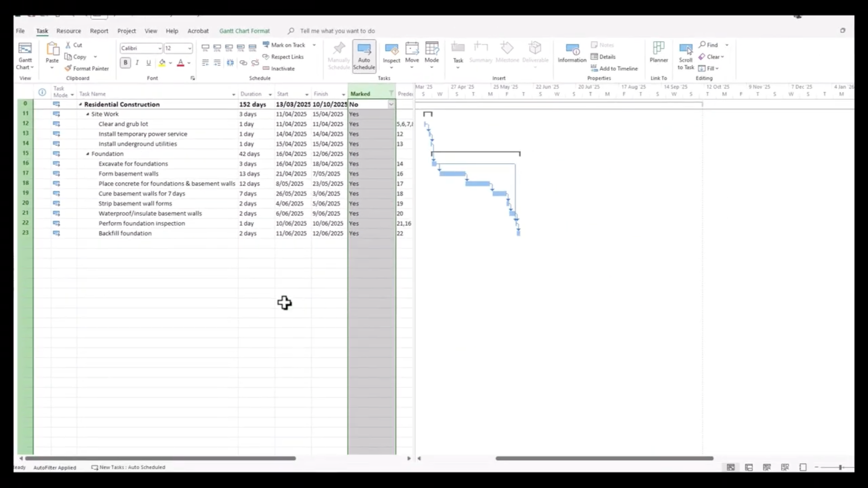Click the Format Painter tool

click(86, 69)
